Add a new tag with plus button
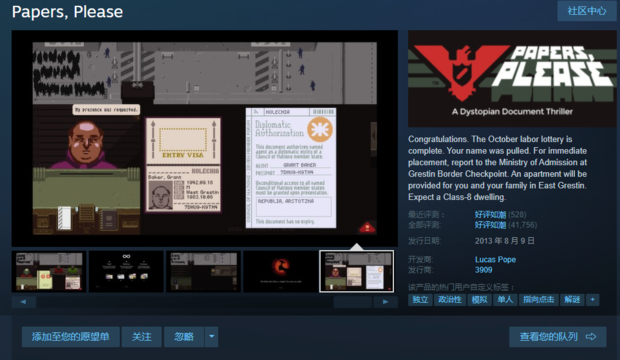The image size is (620, 360). 592,300
